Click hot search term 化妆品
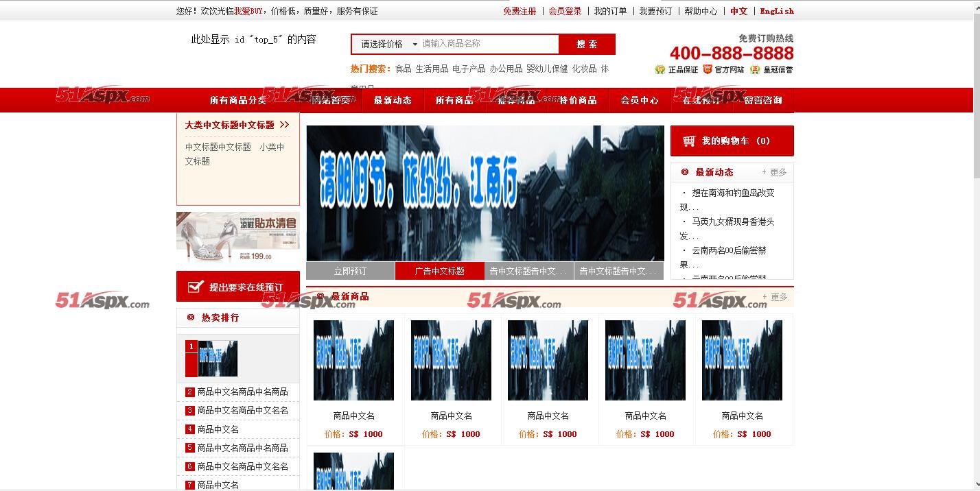980x491 pixels. pos(585,69)
